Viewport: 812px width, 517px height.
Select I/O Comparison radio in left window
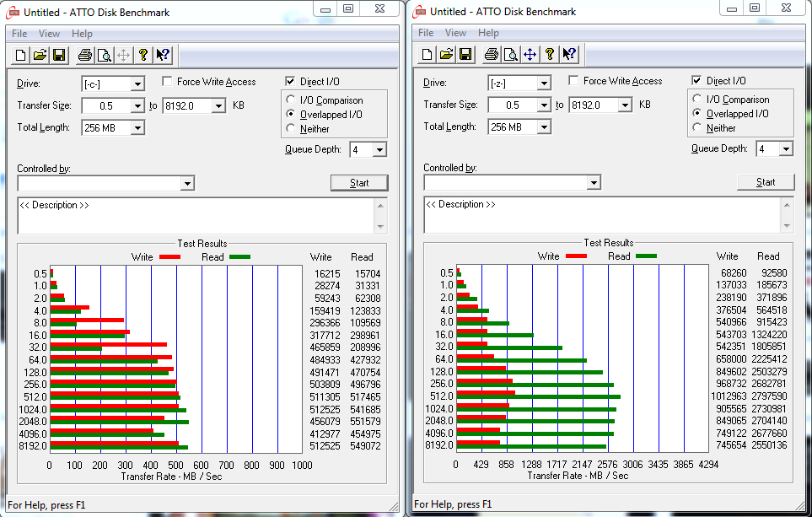click(x=292, y=100)
